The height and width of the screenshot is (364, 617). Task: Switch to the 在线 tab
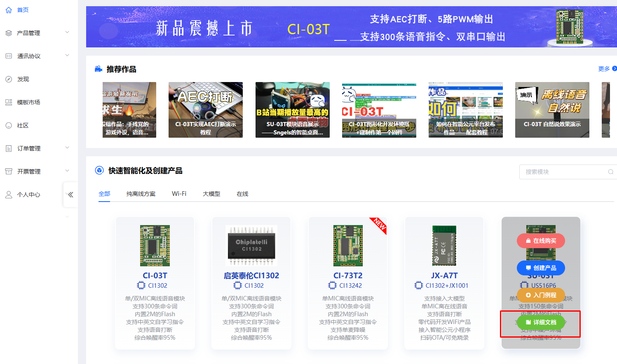[242, 194]
